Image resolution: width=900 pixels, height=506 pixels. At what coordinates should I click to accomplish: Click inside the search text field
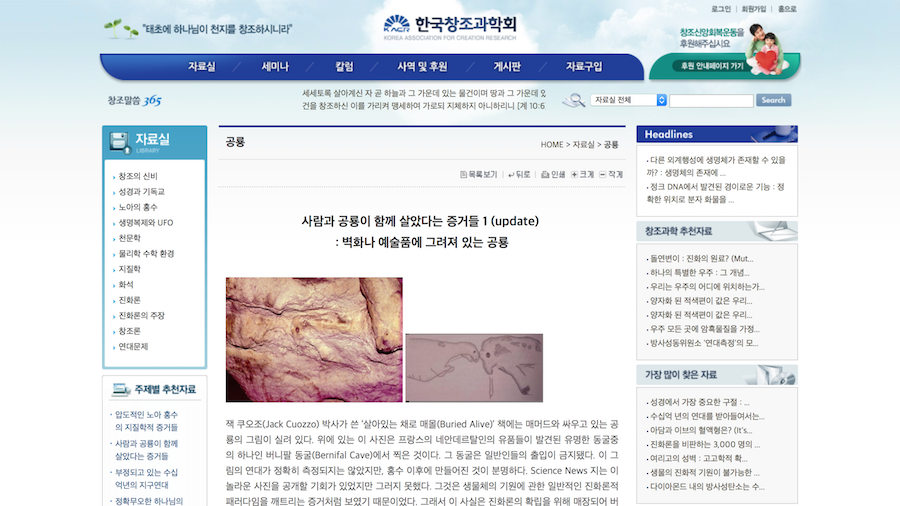click(710, 100)
